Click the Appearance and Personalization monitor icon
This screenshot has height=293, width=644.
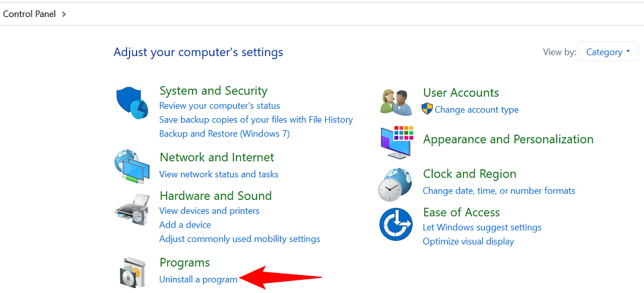pyautogui.click(x=396, y=142)
